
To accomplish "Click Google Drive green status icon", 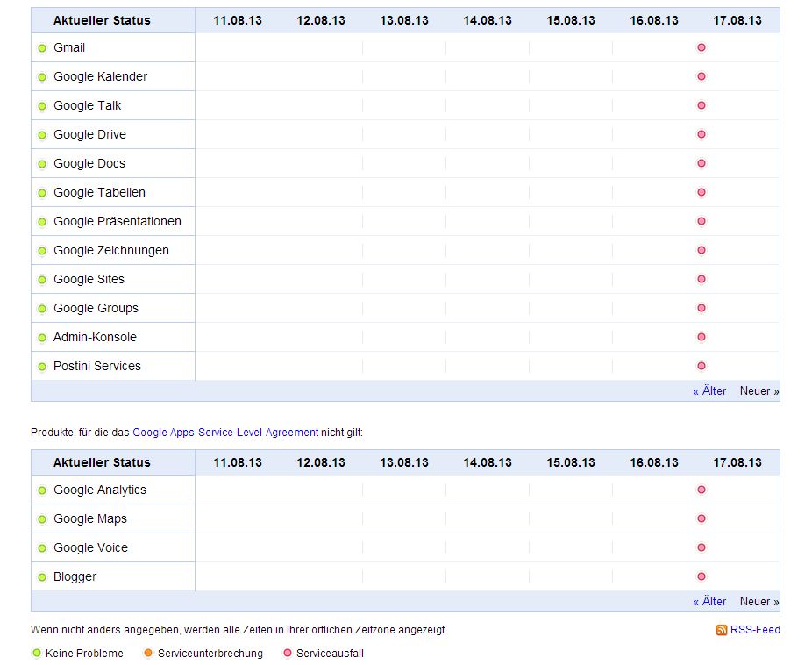I will coord(42,136).
